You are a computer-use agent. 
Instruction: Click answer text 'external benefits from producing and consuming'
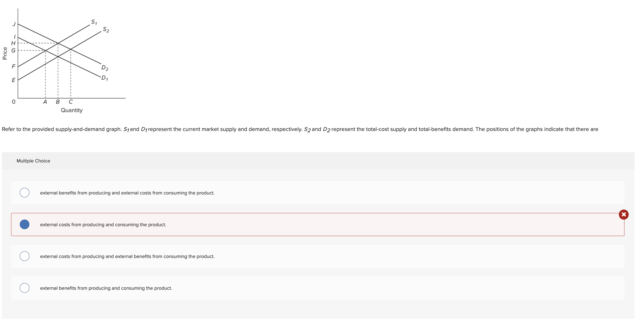coord(106,288)
